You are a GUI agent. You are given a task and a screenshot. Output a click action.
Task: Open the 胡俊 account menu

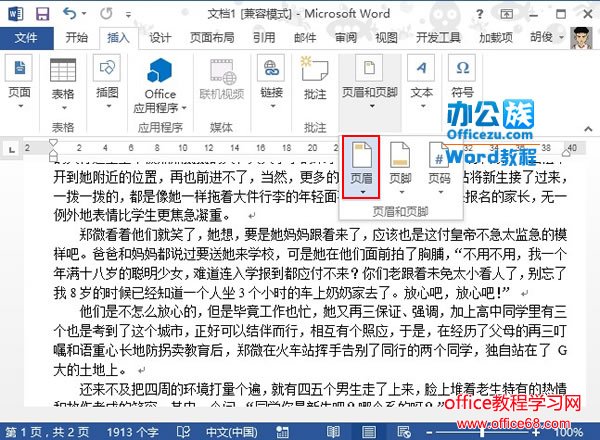[x=547, y=37]
